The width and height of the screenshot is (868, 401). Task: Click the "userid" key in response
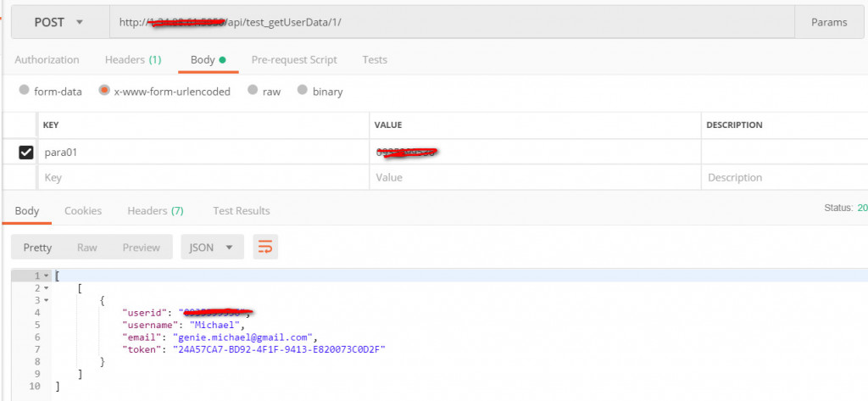[x=144, y=312]
